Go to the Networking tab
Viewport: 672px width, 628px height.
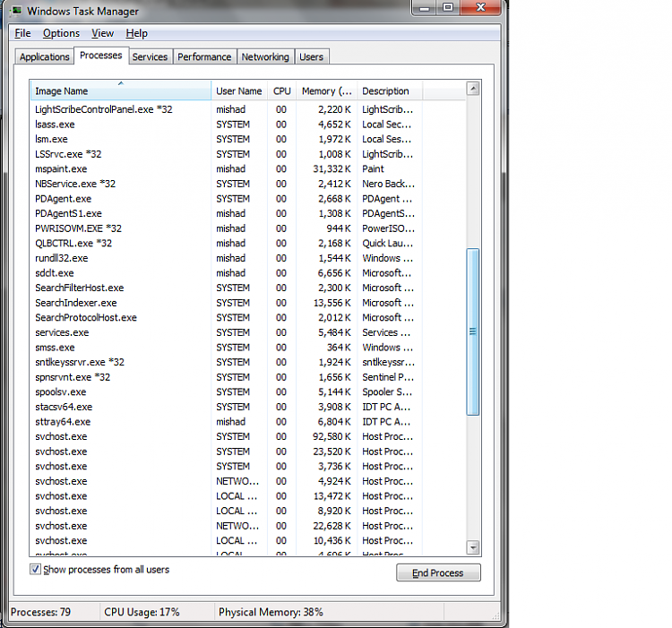pos(265,57)
